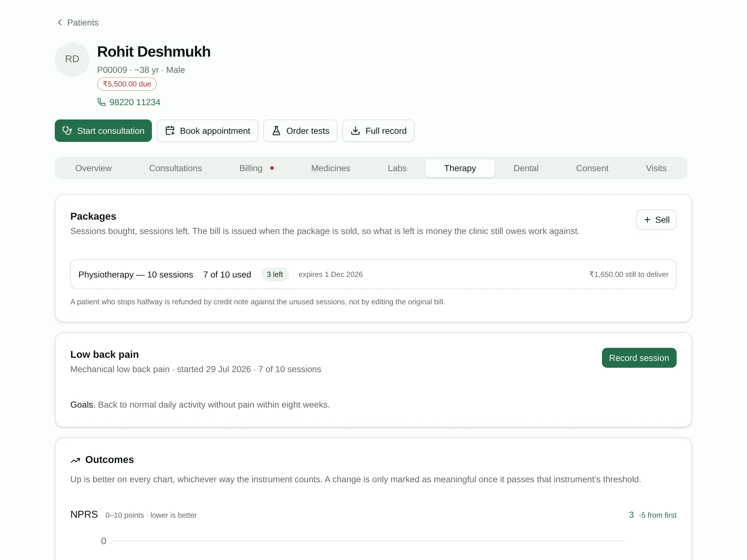The height and width of the screenshot is (560, 747).
Task: Click the phone icon beside 98220 11234
Action: [101, 102]
